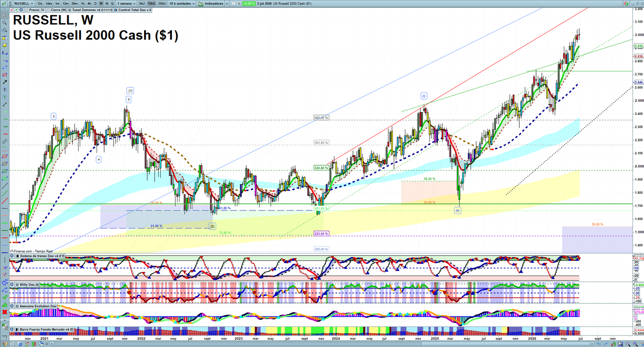Close the Sistema de trenes Doc panel
The height and width of the screenshot is (347, 644).
(12, 256)
